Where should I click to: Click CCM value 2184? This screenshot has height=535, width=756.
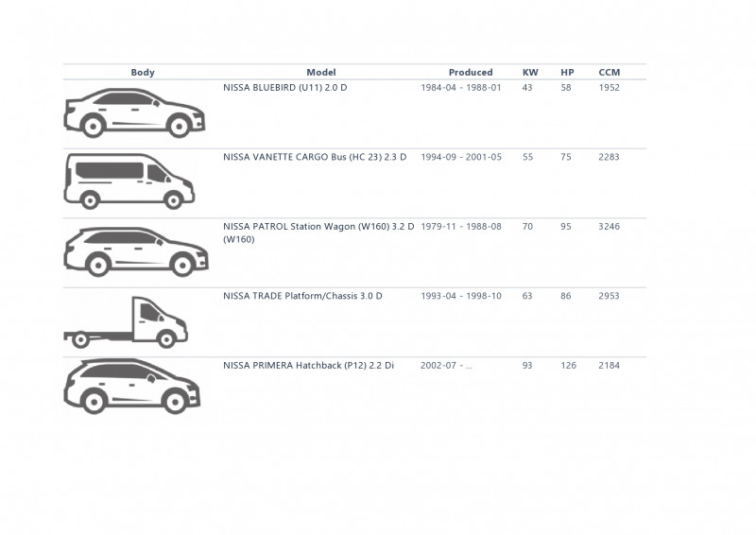[609, 366]
